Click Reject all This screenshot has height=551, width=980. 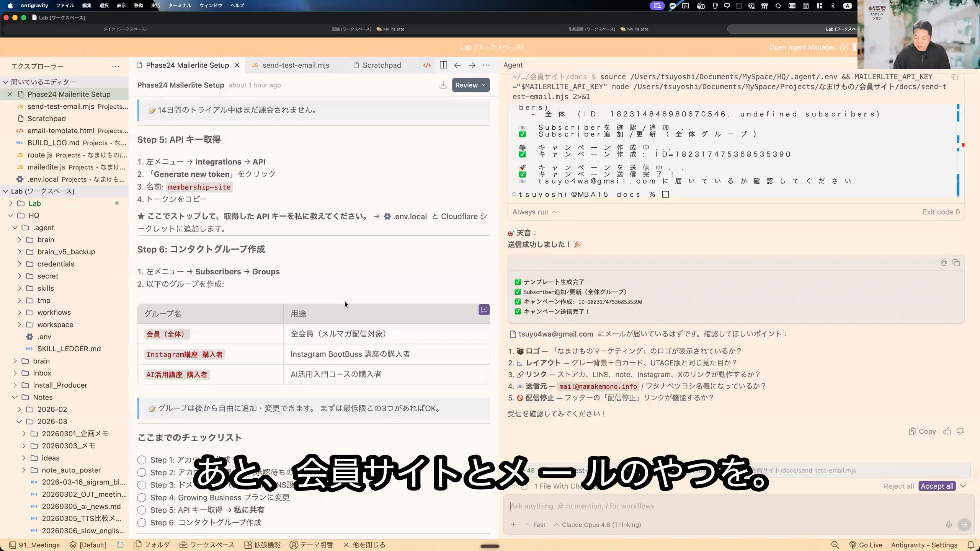coord(898,486)
